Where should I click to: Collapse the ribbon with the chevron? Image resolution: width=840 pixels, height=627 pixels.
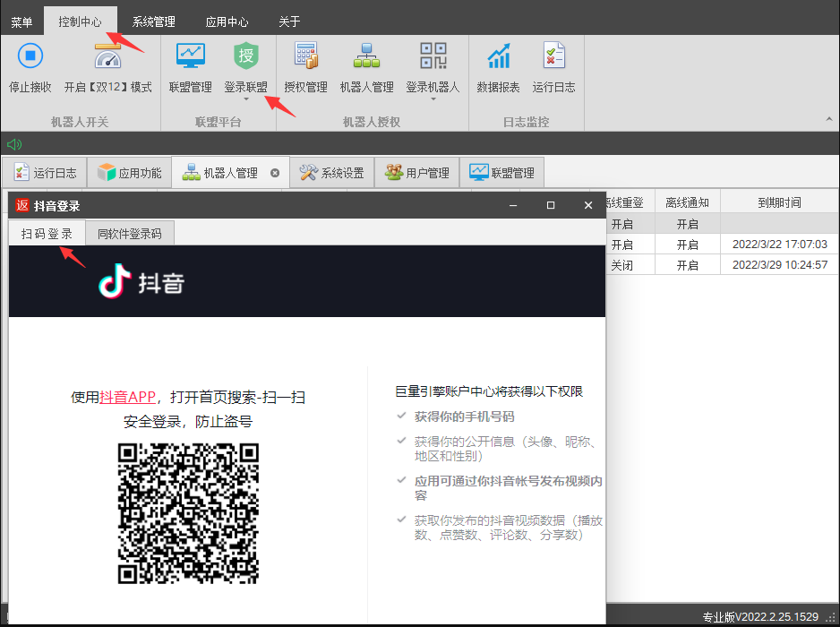(x=828, y=119)
